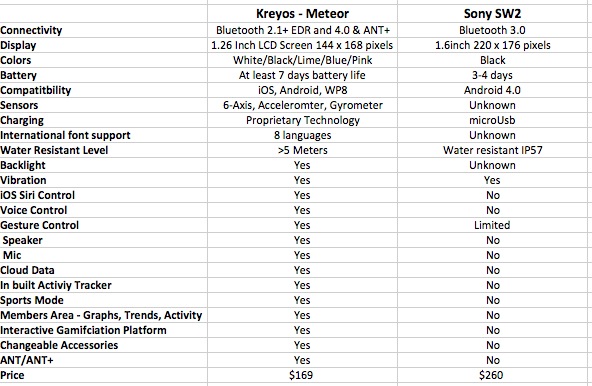Select the In built Activiy Tracker label

(56, 285)
